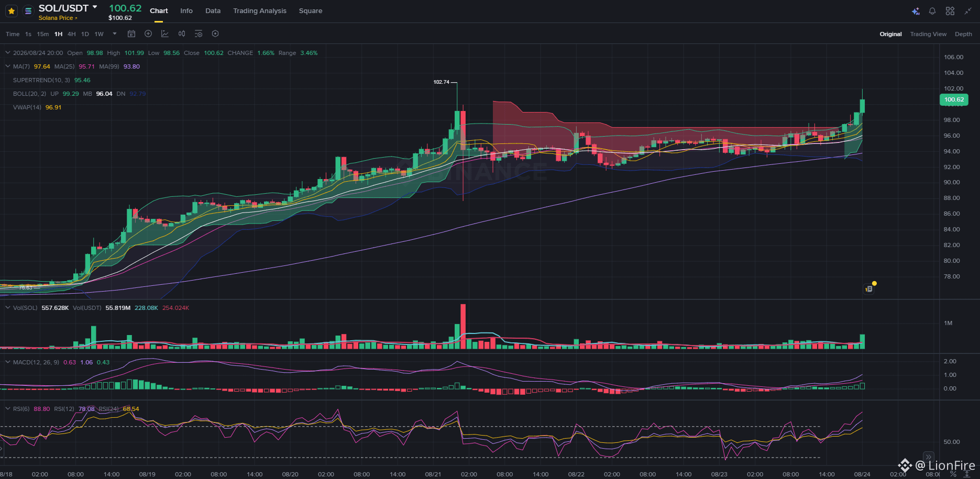980x479 pixels.
Task: Open the Solana Price link
Action: tap(58, 18)
